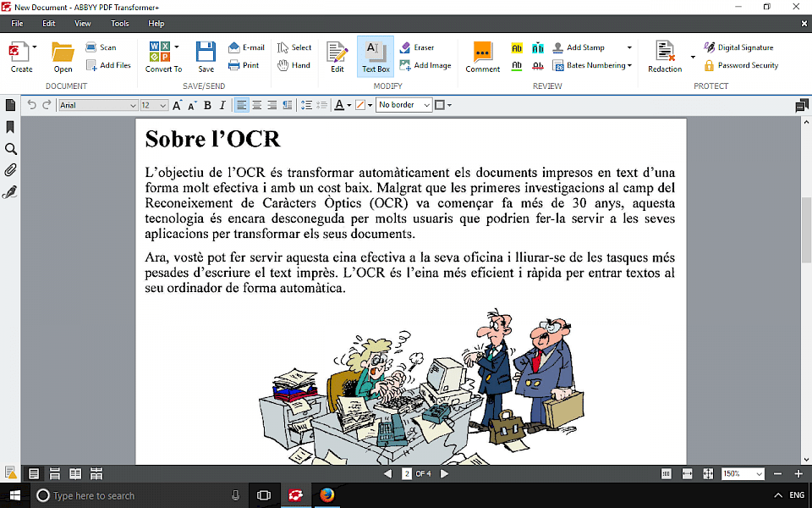The image size is (812, 508).
Task: Open the Help menu
Action: [x=156, y=24]
